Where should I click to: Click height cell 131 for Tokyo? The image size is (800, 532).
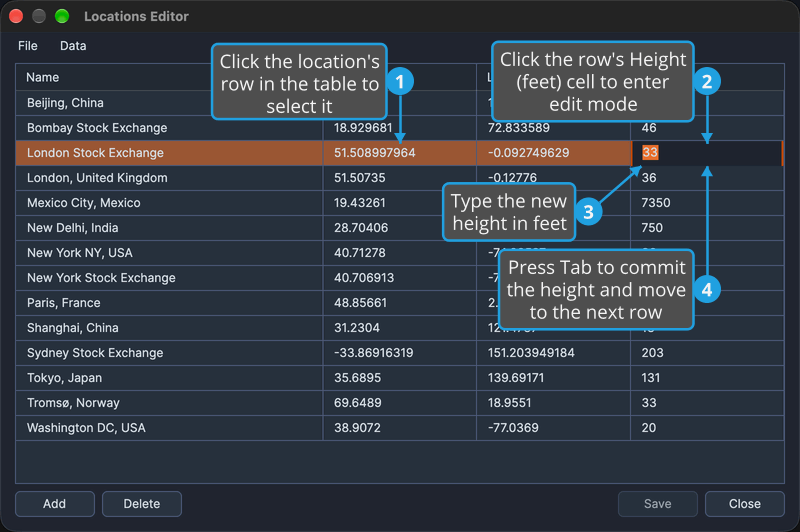(707, 377)
